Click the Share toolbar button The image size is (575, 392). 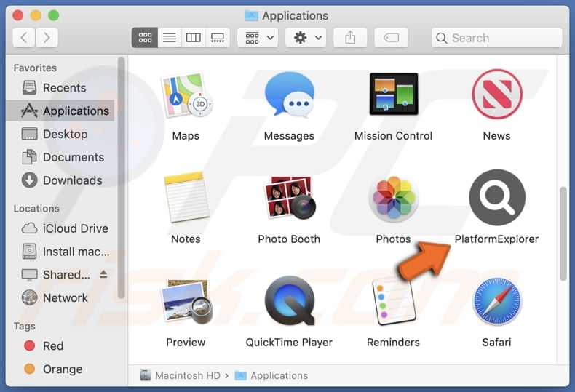pyautogui.click(x=350, y=37)
